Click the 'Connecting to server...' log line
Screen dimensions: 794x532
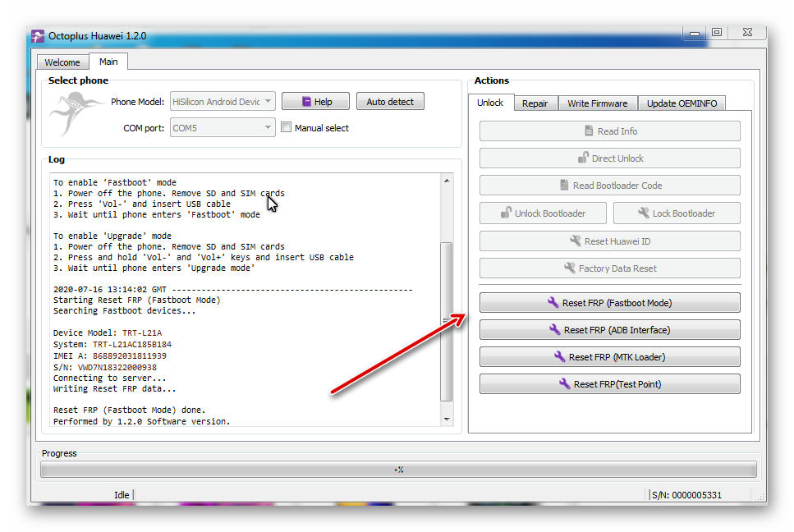[109, 378]
